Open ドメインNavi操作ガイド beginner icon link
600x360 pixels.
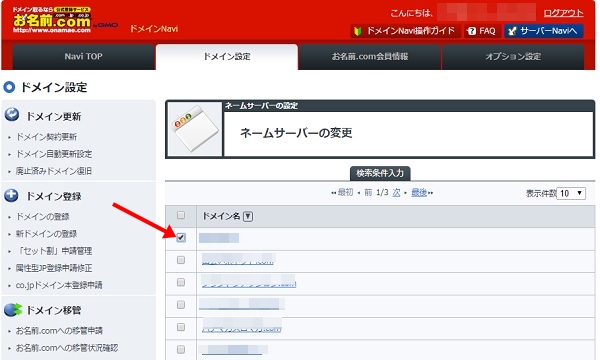coord(406,31)
